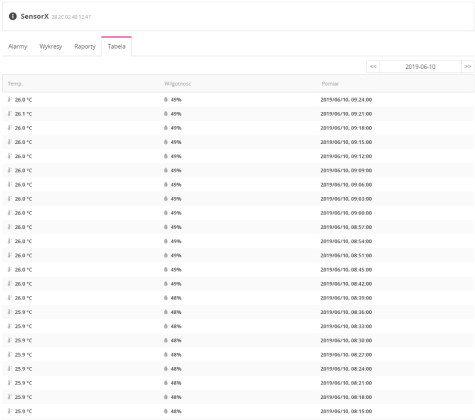Image resolution: width=475 pixels, height=420 pixels.
Task: Go to previous day with << button
Action: click(x=373, y=66)
